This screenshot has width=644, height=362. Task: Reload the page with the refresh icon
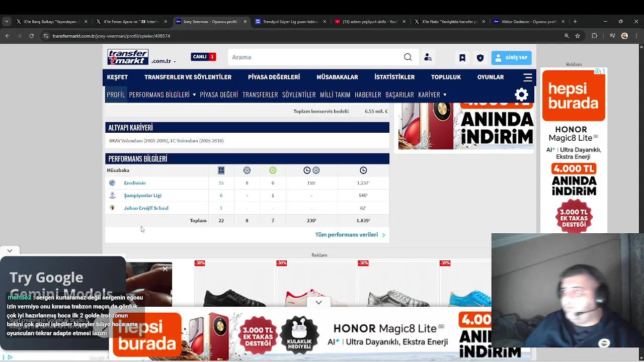[31, 36]
